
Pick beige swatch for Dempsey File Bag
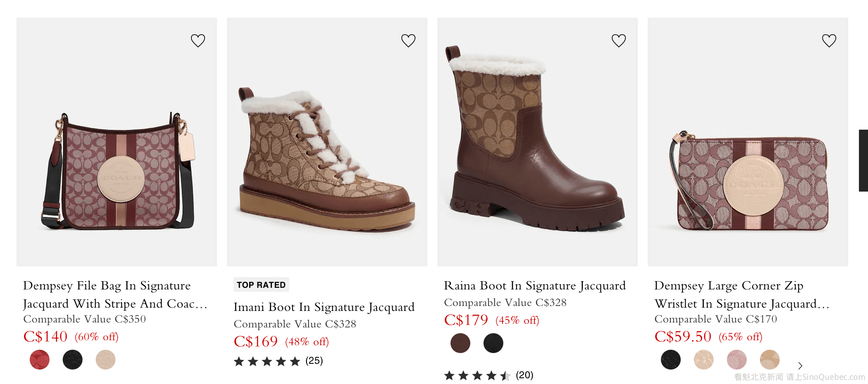coord(106,360)
